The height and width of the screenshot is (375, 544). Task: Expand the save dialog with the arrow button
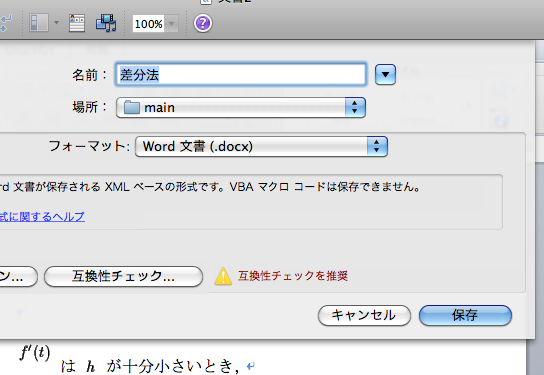point(385,74)
